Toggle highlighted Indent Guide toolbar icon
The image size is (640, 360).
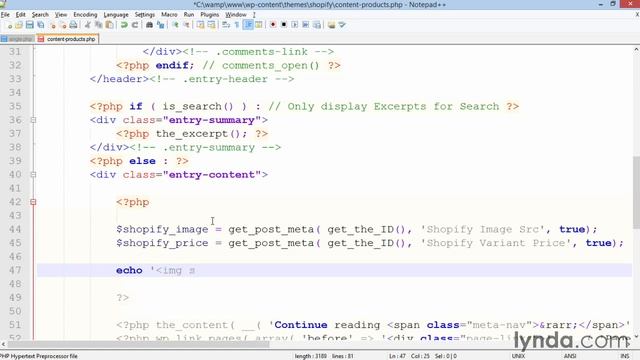pyautogui.click(x=248, y=25)
